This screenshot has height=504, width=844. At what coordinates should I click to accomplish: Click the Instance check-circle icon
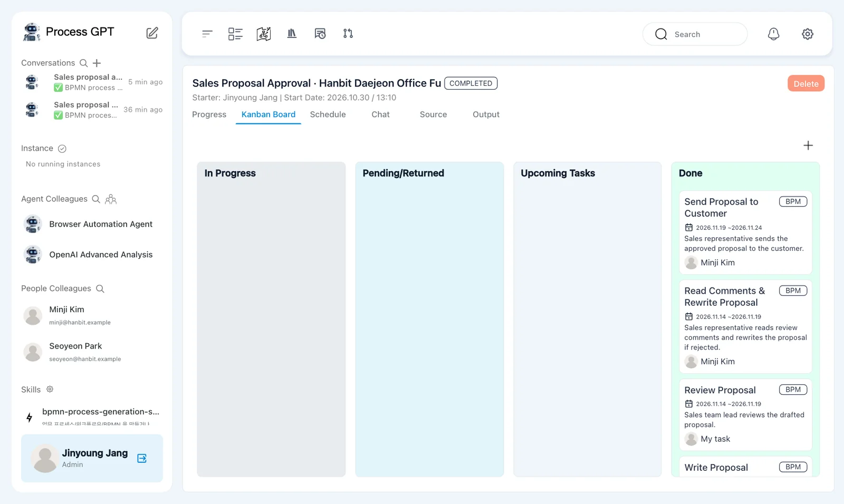tap(62, 149)
